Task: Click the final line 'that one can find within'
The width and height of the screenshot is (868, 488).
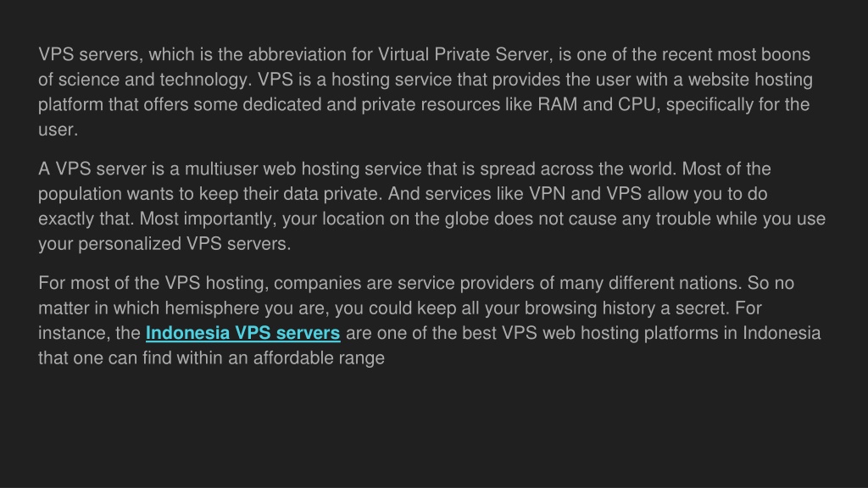Action: pyautogui.click(x=131, y=358)
